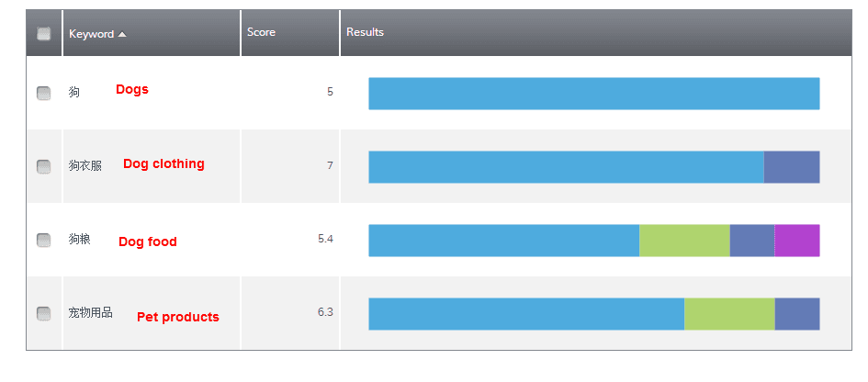
Task: Tick the Dog food row checkbox
Action: 43,240
